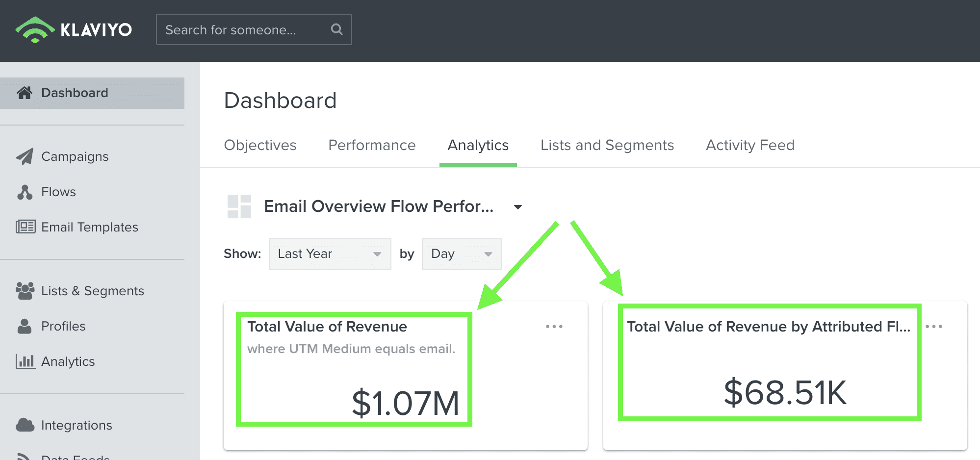Click Total Value of Revenue by Attributed title

769,327
